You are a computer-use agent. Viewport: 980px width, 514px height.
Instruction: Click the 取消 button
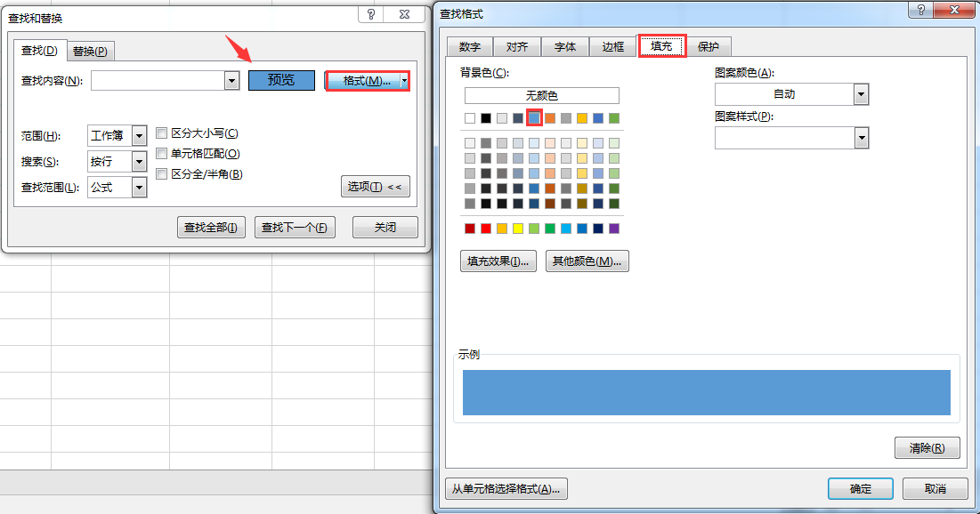(x=935, y=489)
